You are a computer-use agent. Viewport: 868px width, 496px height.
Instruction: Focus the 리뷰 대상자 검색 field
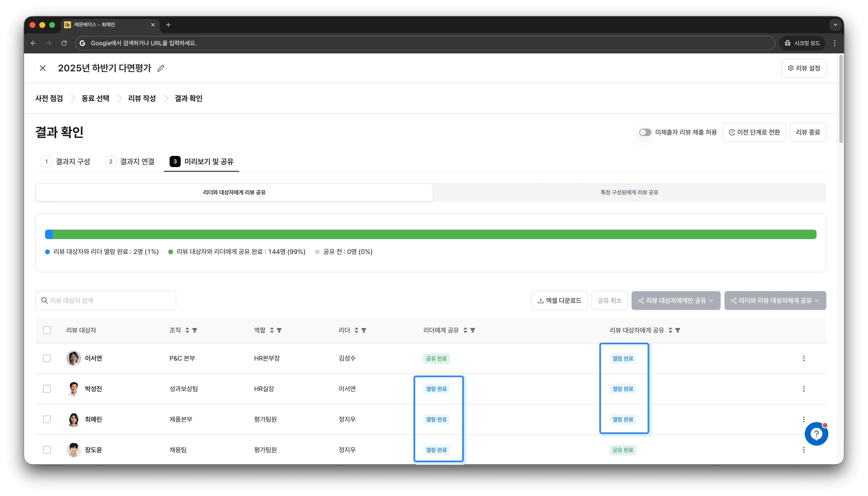106,301
